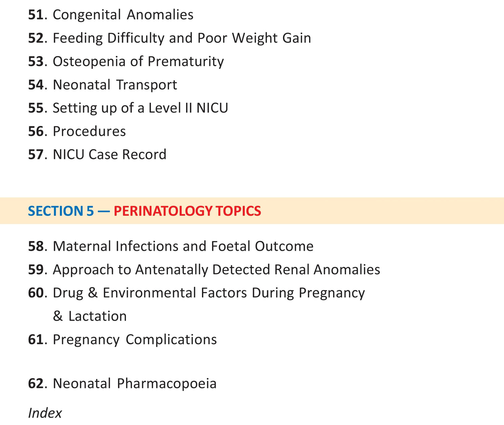Open the Congenital Anomalies chapter entry
Screen dimensions: 504x425
(123, 15)
